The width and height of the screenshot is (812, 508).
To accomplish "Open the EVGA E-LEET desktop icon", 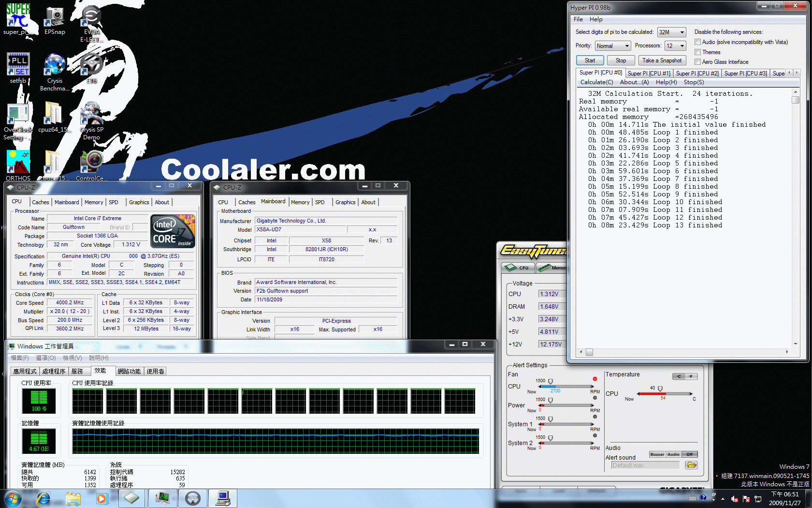I will pyautogui.click(x=91, y=23).
